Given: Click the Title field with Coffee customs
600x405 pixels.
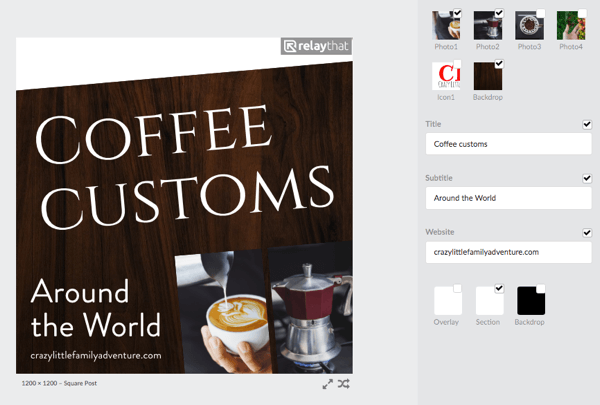Looking at the screenshot, I should pos(509,144).
